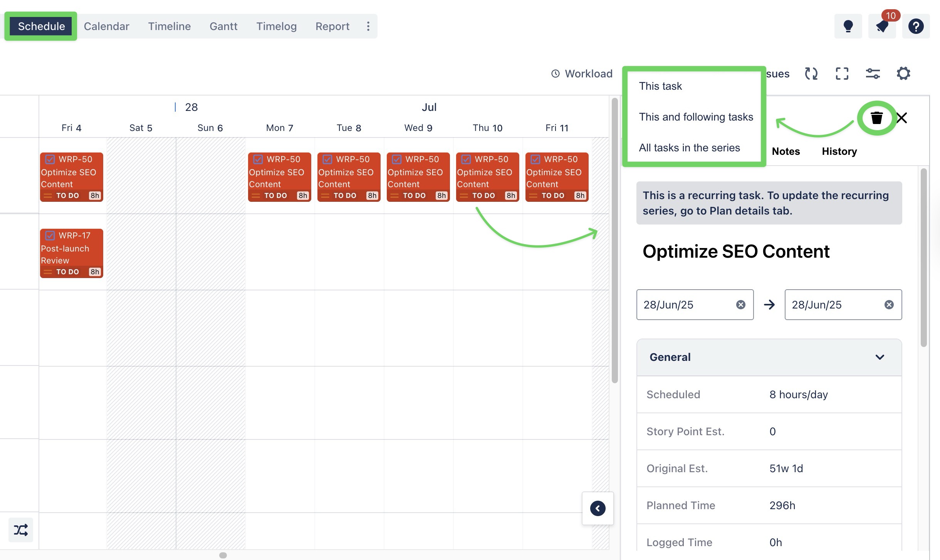Toggle checkbox on Fri 11 WRP-50 card

coord(535,159)
